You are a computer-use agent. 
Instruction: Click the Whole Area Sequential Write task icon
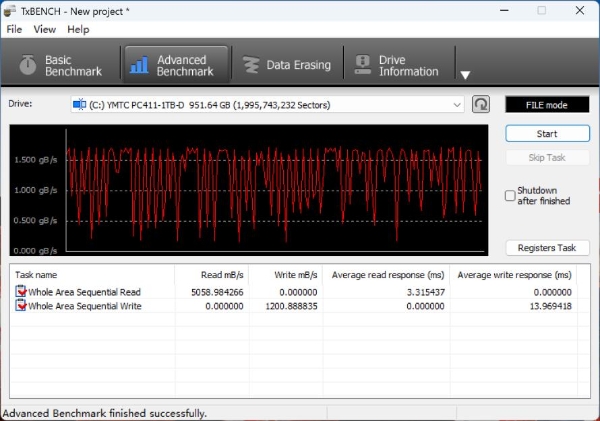click(21, 305)
